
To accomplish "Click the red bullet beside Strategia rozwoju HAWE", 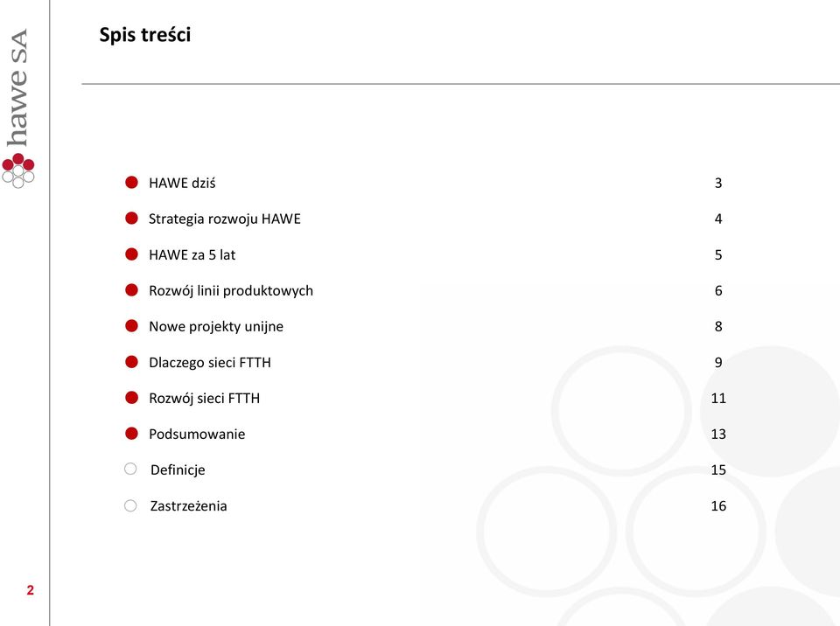I will coord(131,219).
